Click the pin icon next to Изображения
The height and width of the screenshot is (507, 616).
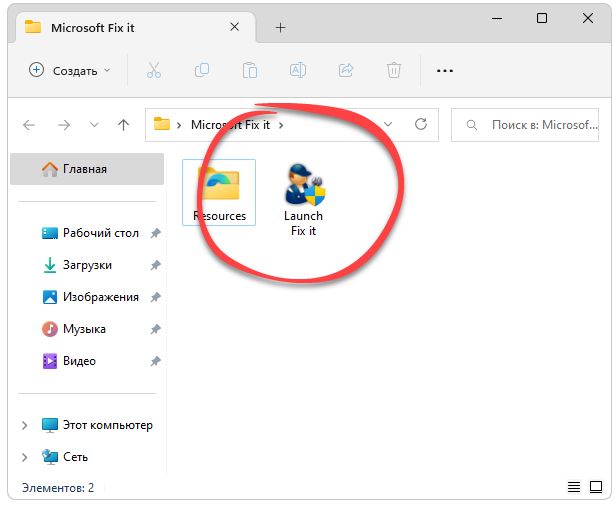tap(156, 297)
